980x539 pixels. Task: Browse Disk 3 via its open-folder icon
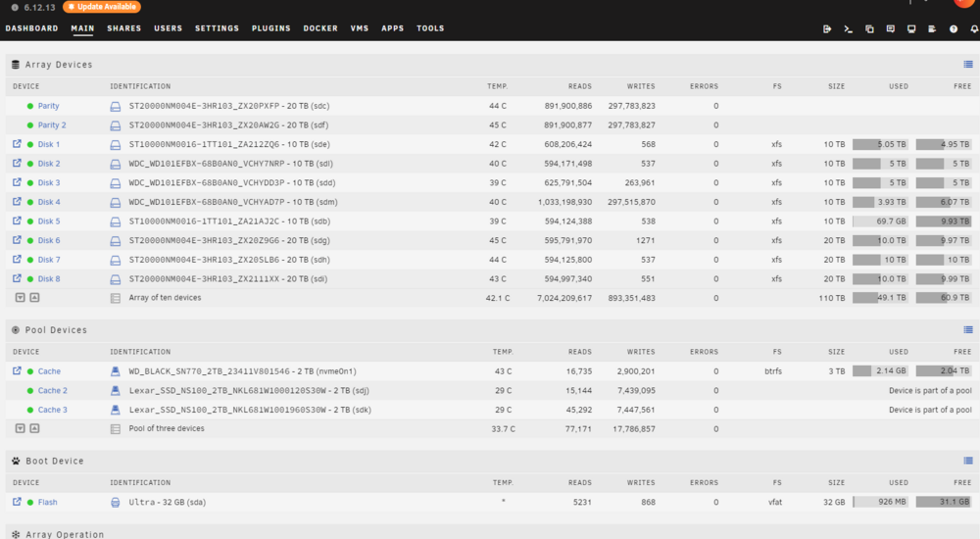pos(17,182)
